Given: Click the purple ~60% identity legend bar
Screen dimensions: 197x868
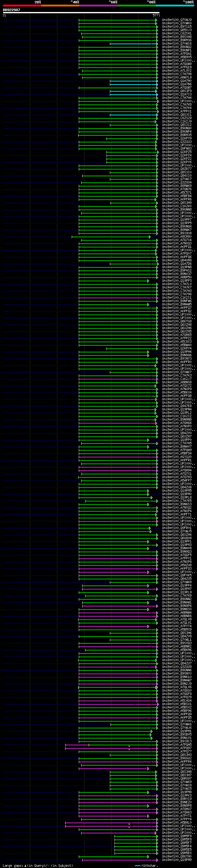Looking at the screenshot, I should [99, 6].
